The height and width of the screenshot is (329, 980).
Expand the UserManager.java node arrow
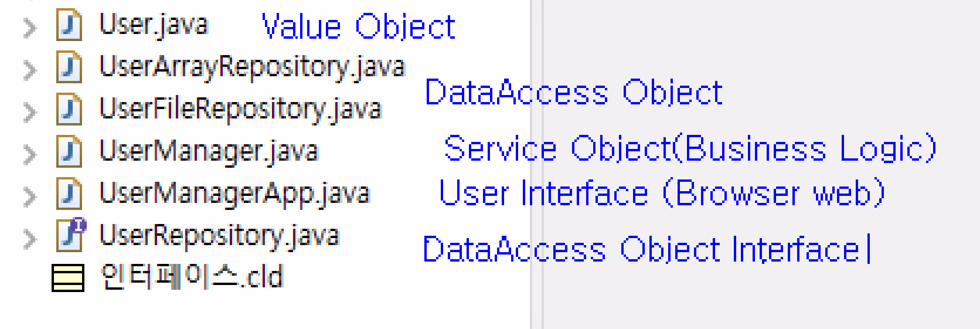tap(29, 154)
